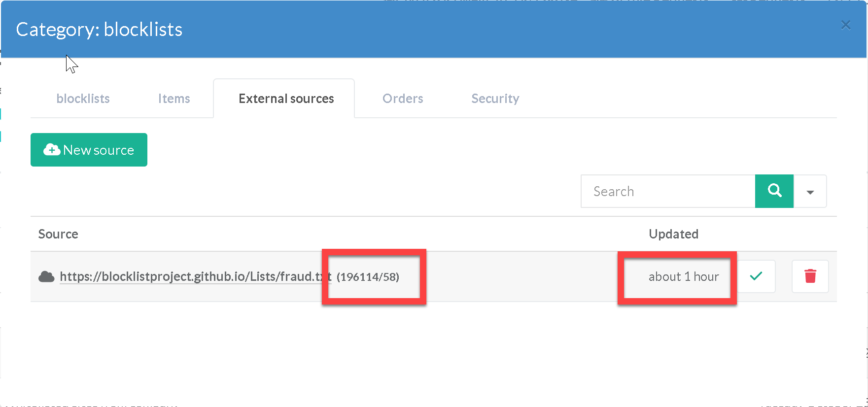Switch to the blocklists tab
This screenshot has height=407, width=868.
[x=83, y=99]
